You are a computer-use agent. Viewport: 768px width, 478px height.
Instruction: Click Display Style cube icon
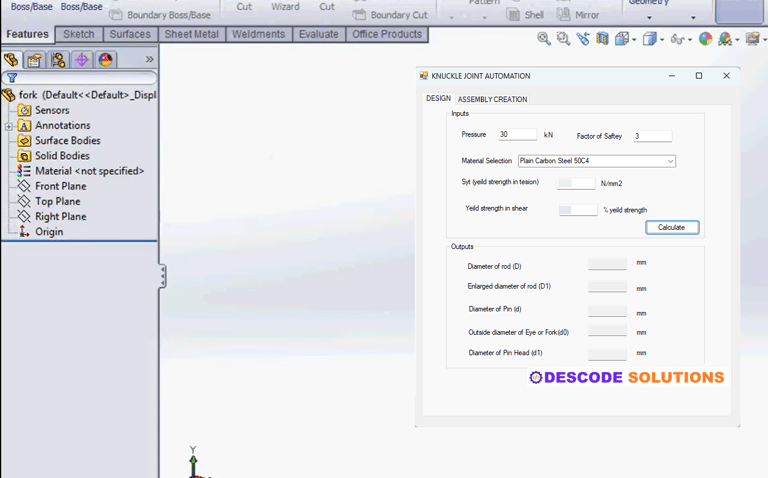pyautogui.click(x=649, y=39)
